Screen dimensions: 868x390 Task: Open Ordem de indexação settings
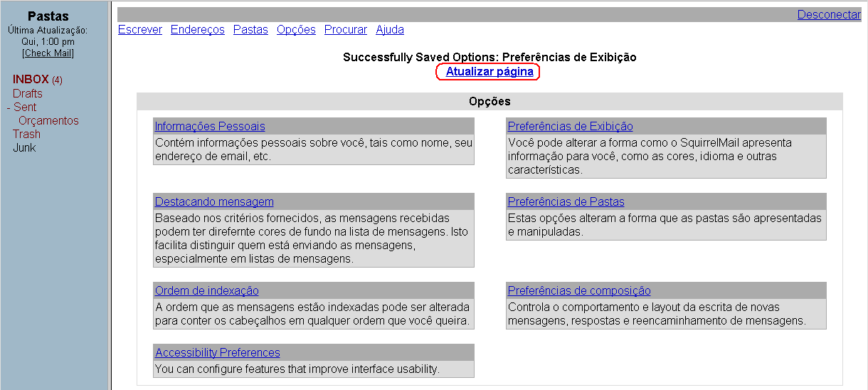207,291
